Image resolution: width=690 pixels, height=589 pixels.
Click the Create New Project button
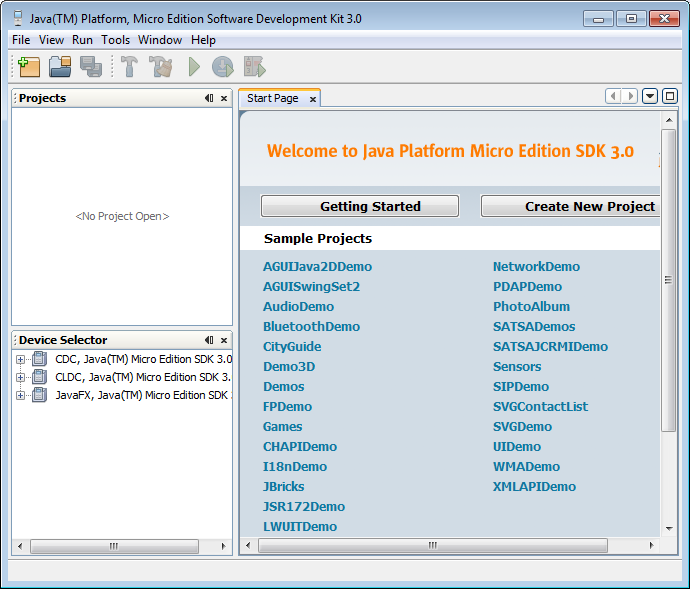click(570, 206)
